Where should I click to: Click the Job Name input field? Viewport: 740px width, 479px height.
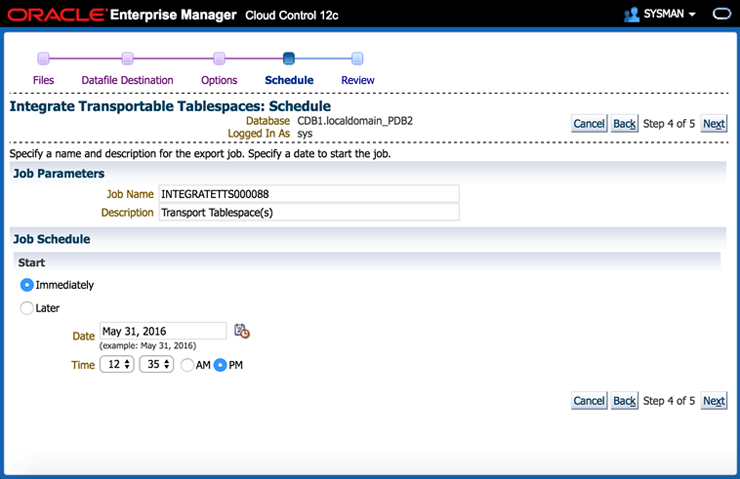(309, 194)
